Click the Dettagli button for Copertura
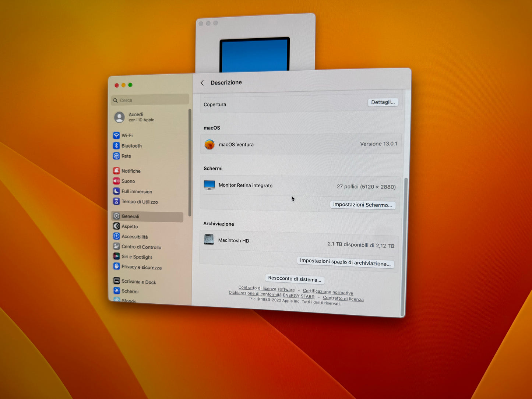 [x=383, y=102]
